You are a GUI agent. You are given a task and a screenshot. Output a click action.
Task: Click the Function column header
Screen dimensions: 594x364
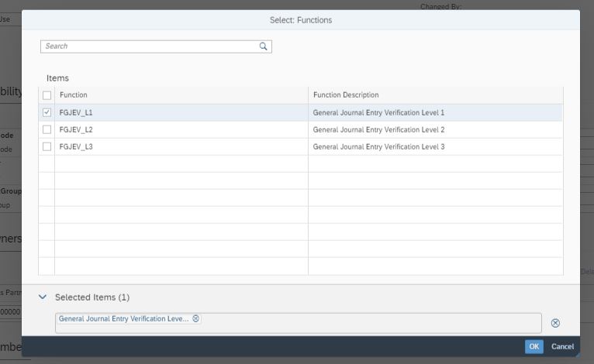[181, 95]
